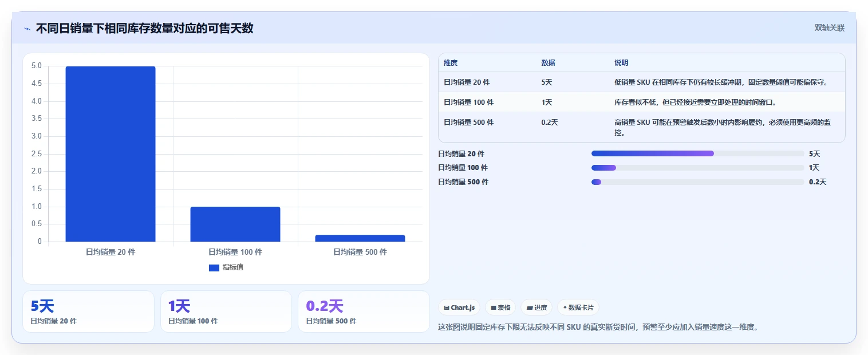Click the 进度 chip
868x355 pixels.
(536, 307)
